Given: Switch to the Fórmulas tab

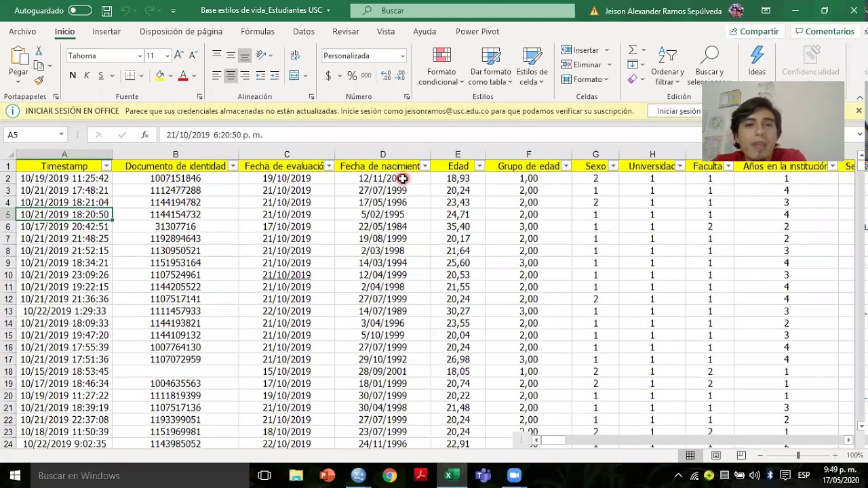Looking at the screenshot, I should 258,31.
